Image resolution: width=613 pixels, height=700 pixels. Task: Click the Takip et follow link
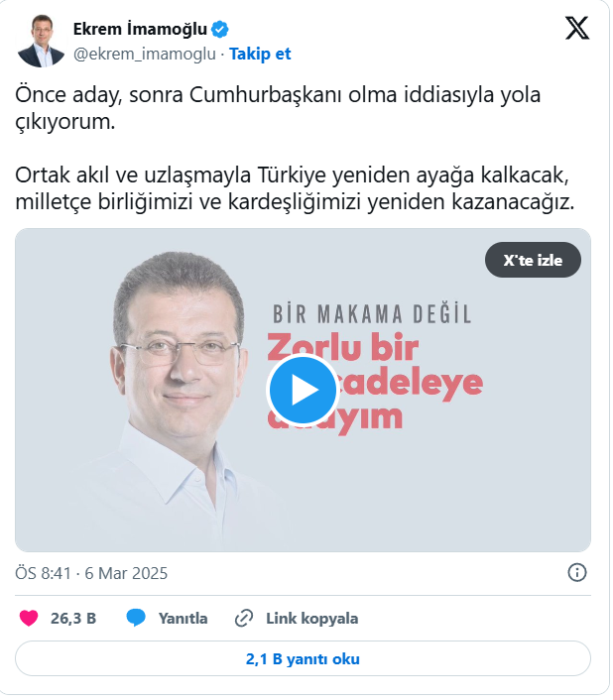(260, 54)
